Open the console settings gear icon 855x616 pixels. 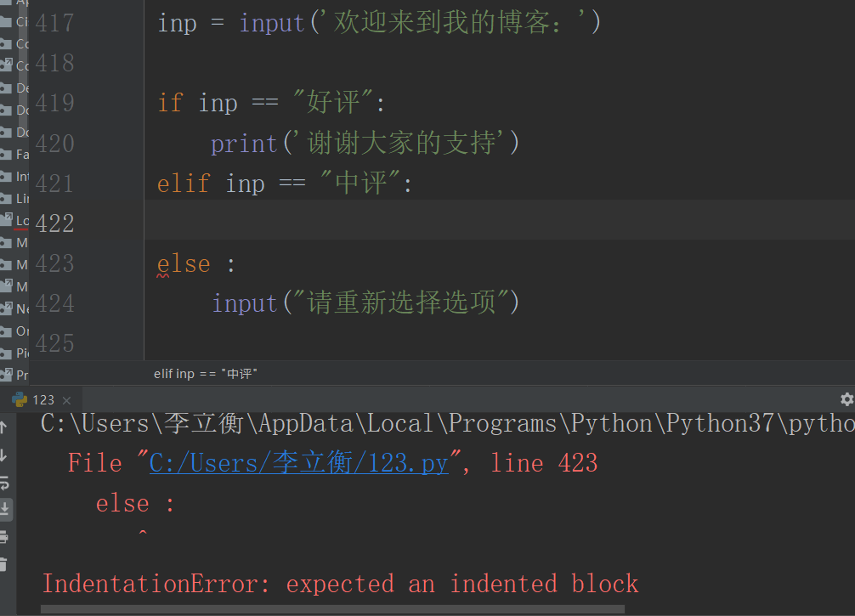(847, 398)
